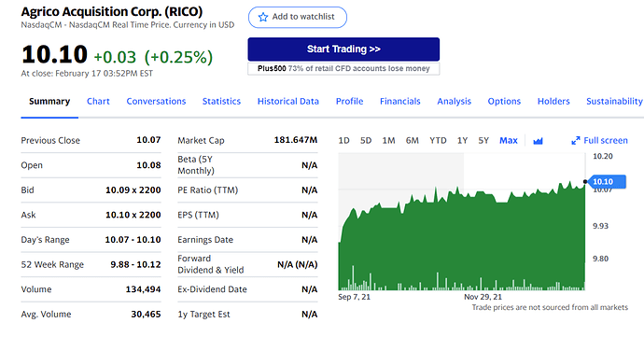The height and width of the screenshot is (337, 644).
Task: Open the Historical Data tab
Action: click(287, 102)
